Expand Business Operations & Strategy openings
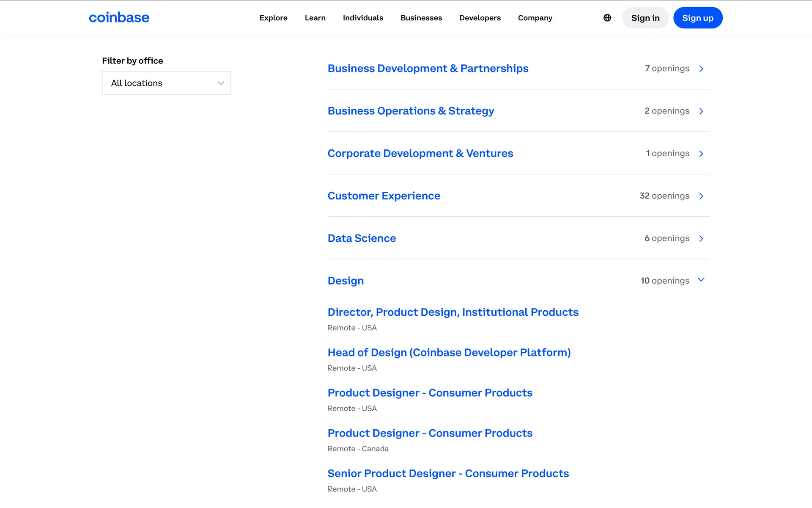Image resolution: width=812 pixels, height=508 pixels. point(410,111)
